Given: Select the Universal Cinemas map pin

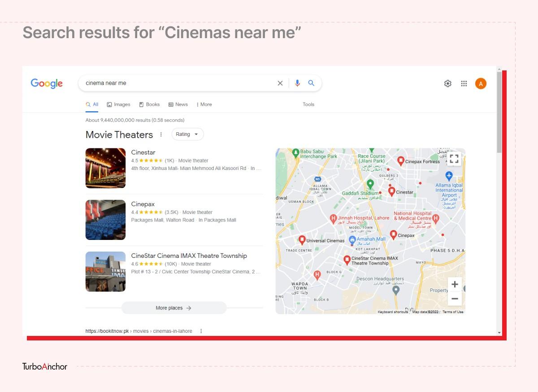Looking at the screenshot, I should coord(302,240).
